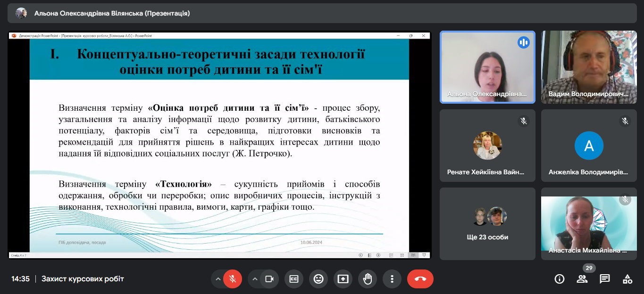Viewport: 644px width, 294px height.
Task: Open the chat messages panel
Action: (x=605, y=279)
